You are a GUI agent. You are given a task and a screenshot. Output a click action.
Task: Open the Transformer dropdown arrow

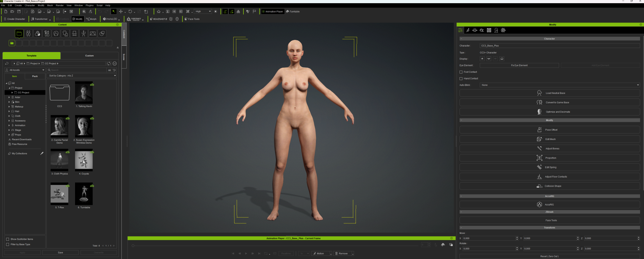coord(50,20)
